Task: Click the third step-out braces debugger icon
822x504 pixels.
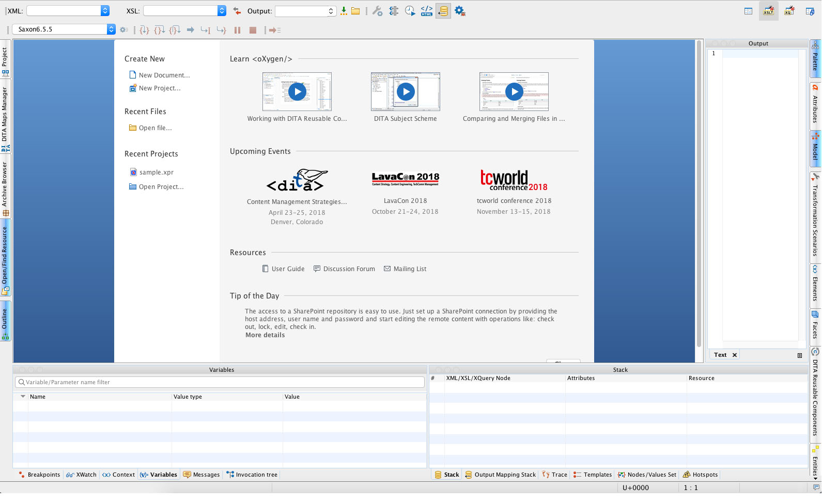Action: (x=175, y=30)
